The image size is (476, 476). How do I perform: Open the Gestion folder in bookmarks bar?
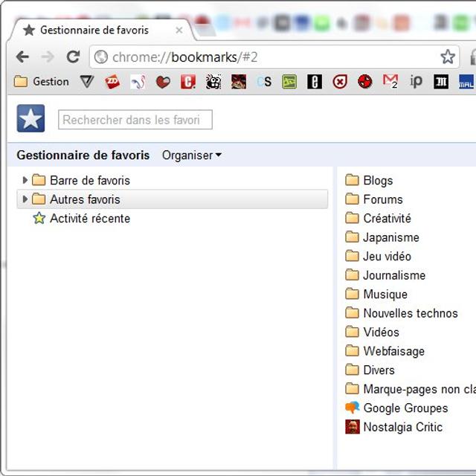(42, 82)
